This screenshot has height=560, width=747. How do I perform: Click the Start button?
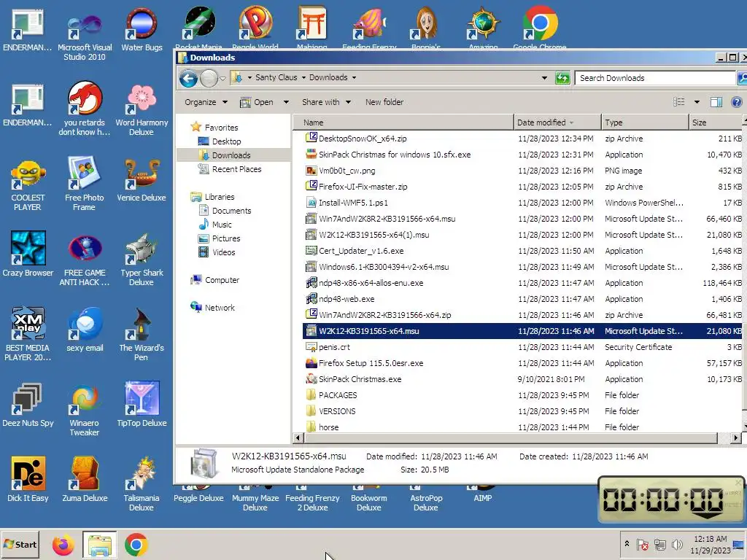[20, 545]
